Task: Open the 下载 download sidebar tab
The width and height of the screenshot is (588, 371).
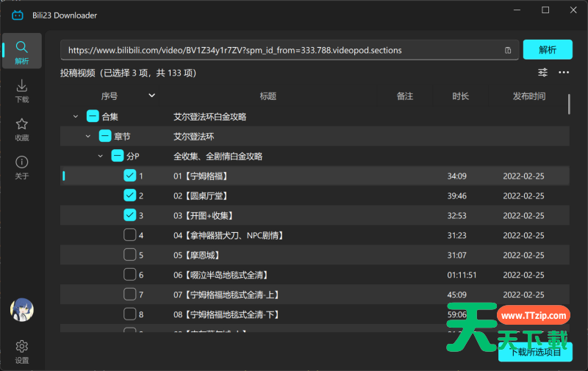Action: click(x=22, y=91)
